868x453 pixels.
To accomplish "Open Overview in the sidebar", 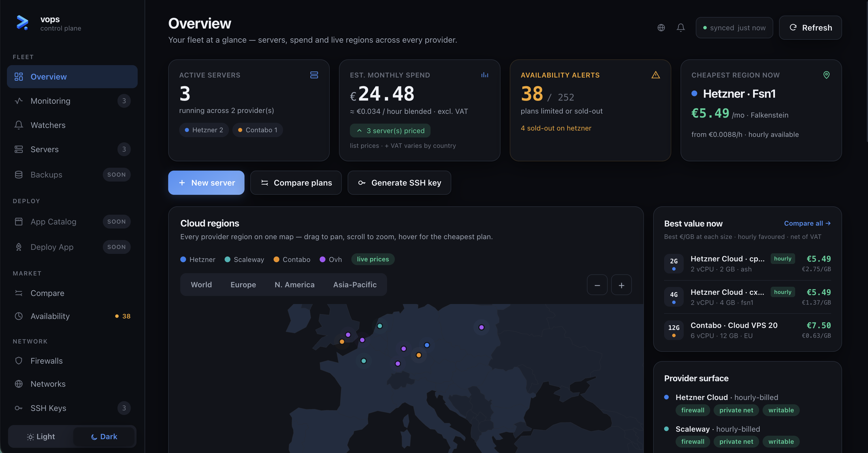I will coord(72,77).
